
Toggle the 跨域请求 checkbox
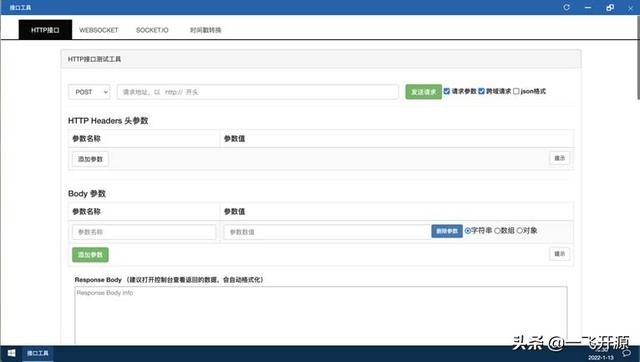pyautogui.click(x=481, y=91)
